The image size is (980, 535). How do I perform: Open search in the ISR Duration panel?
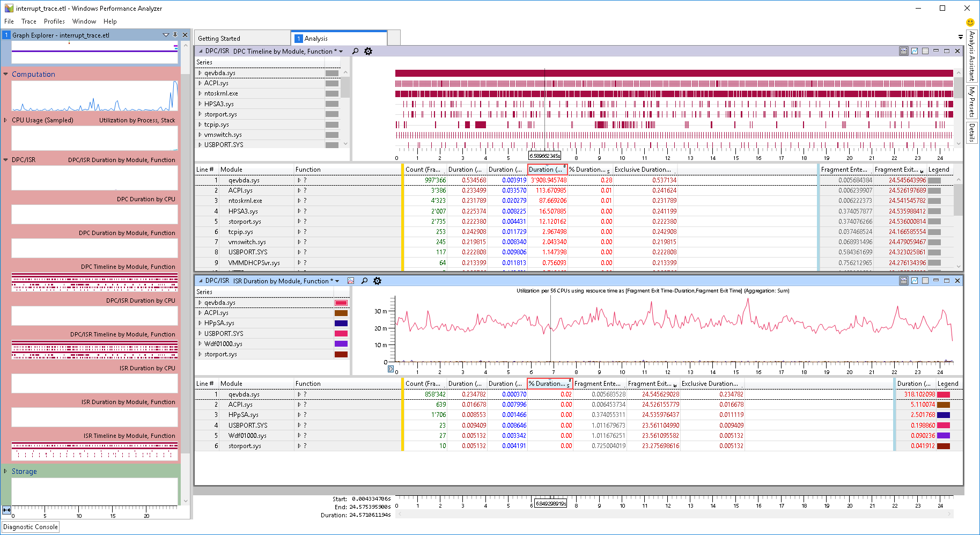pos(364,281)
